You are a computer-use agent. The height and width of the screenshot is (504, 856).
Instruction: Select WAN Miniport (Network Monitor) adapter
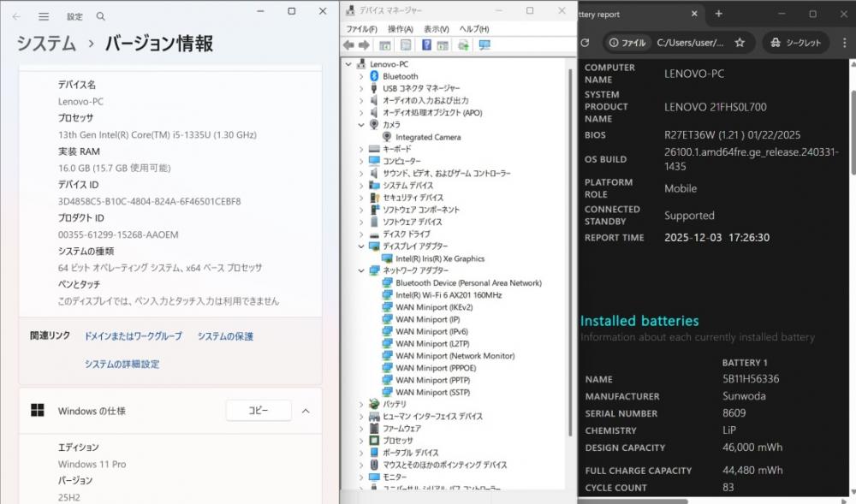point(455,356)
